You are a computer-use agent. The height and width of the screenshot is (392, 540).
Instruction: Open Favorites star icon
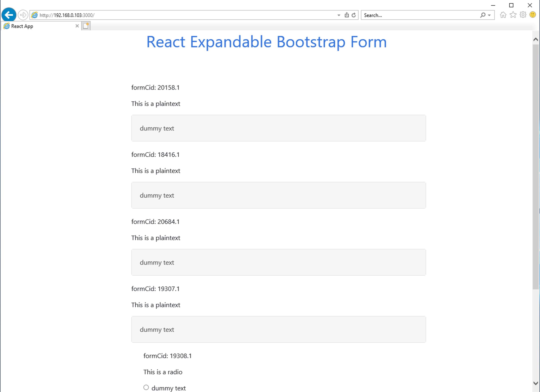(x=513, y=15)
